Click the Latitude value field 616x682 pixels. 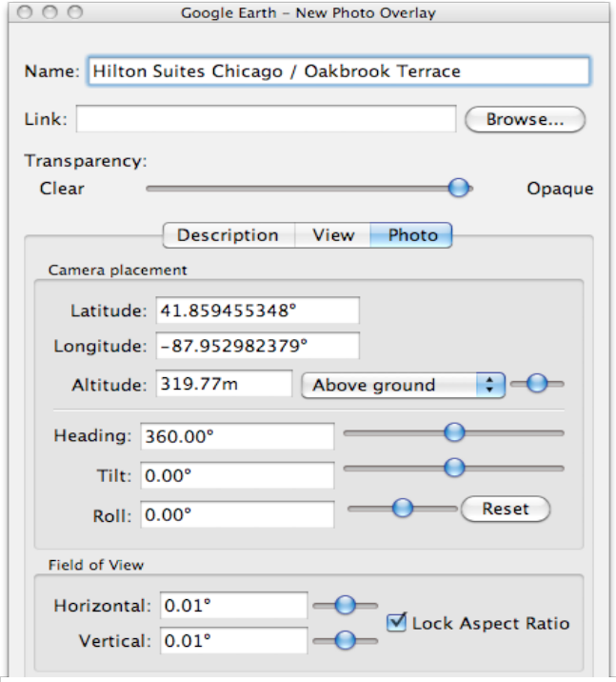click(x=258, y=311)
